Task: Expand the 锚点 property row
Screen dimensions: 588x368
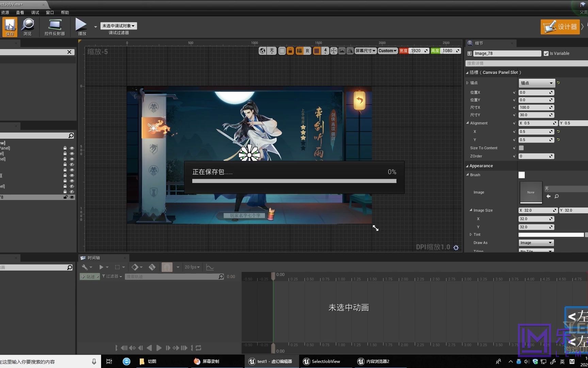Action: 468,83
